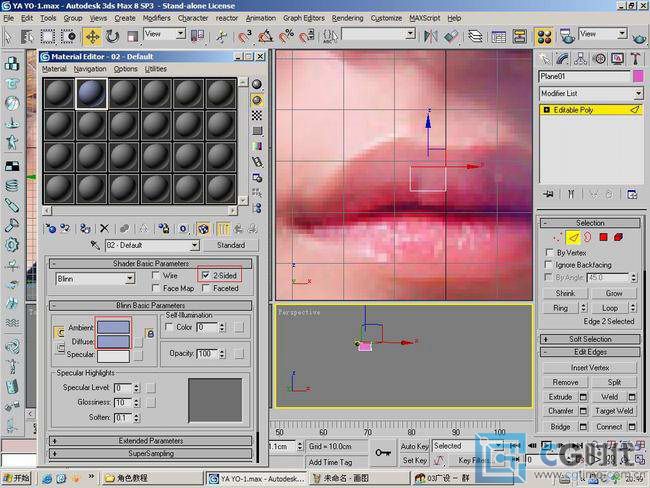Click the Pick Material eyedropper icon
650x488 pixels.
95,245
